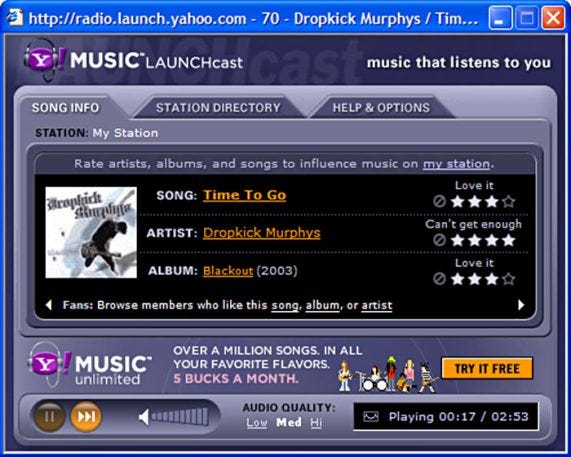Skip to the next song
The image size is (571, 457).
[x=86, y=416]
